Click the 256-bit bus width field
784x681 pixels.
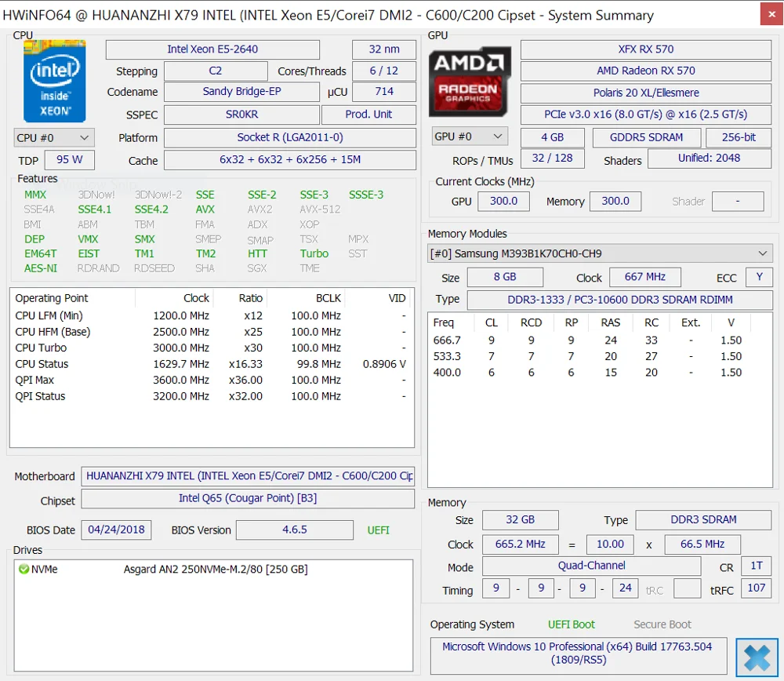[x=739, y=137]
